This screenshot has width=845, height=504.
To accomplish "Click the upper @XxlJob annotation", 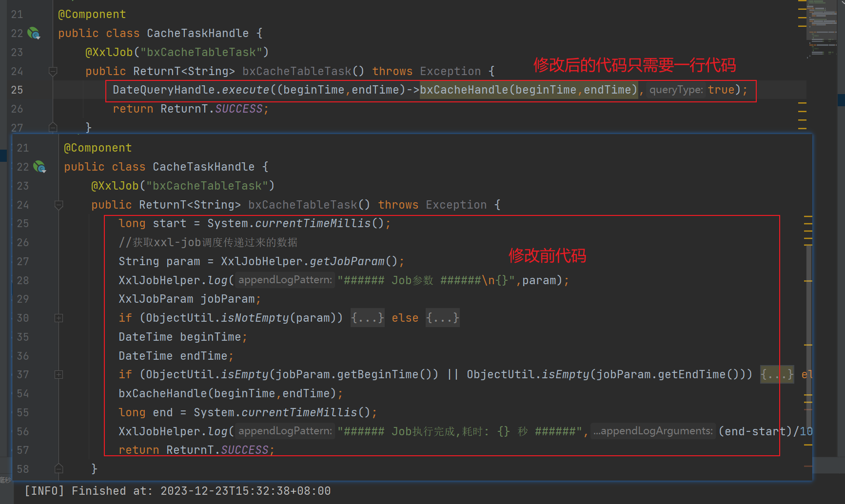I will point(109,52).
